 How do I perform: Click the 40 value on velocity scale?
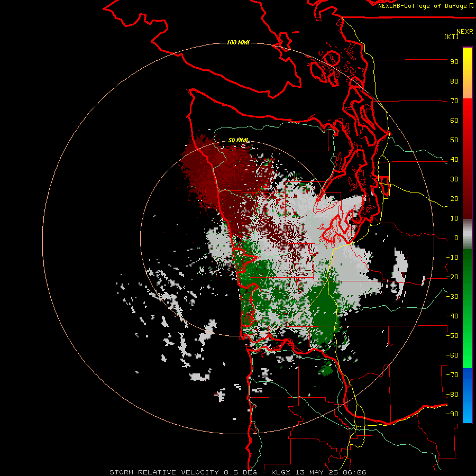tap(454, 160)
